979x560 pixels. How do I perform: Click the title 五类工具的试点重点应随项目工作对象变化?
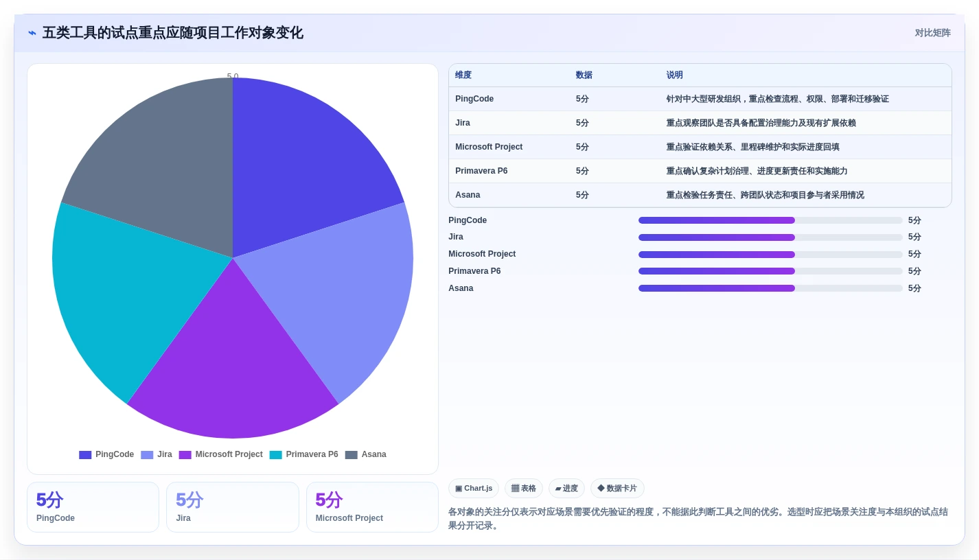tap(173, 33)
